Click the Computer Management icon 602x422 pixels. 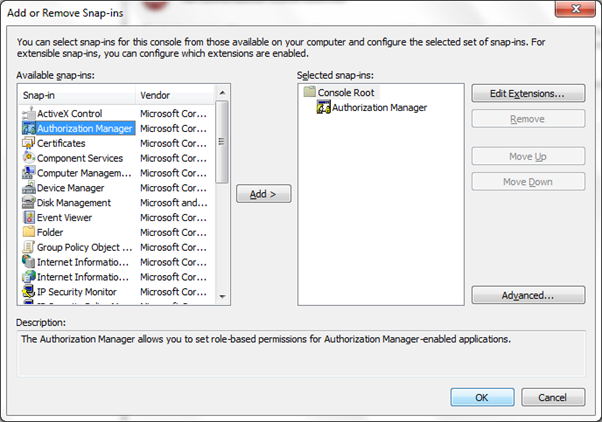[x=29, y=173]
